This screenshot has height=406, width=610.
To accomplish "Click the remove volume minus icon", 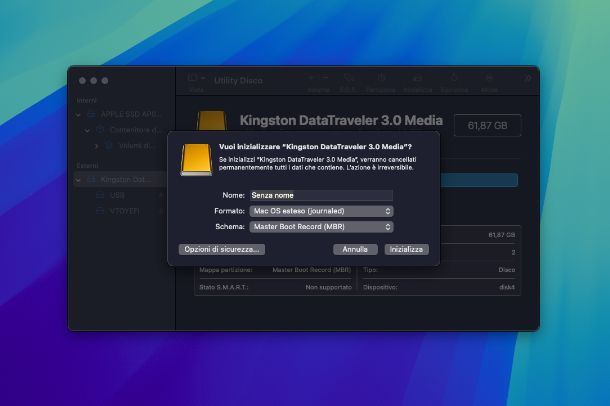I will pos(325,78).
